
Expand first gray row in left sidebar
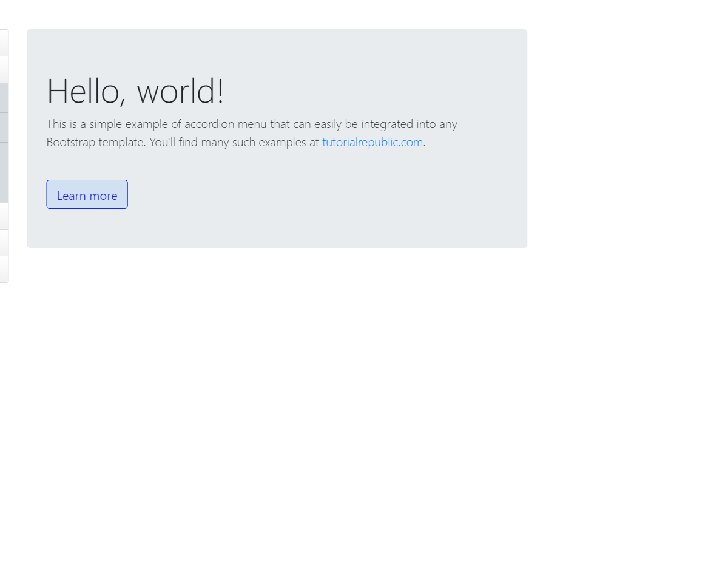pyautogui.click(x=4, y=98)
